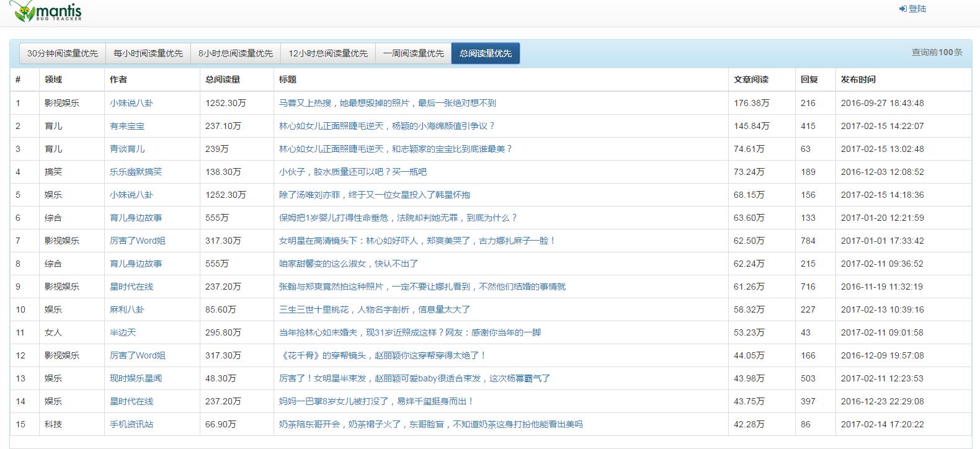Image resolution: width=980 pixels, height=449 pixels.
Task: Open the 每小时阅读量优先 tab
Action: coord(148,53)
